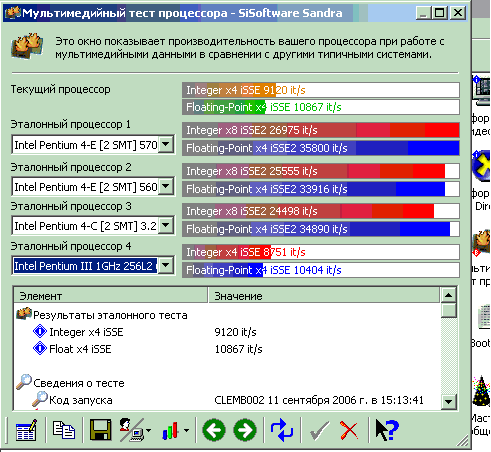The image size is (491, 452).
Task: Click the Sandra title bar icon
Action: (12, 13)
